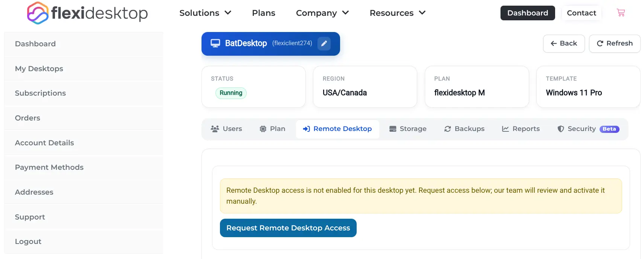Click Request Remote Desktop Access button

pyautogui.click(x=288, y=228)
